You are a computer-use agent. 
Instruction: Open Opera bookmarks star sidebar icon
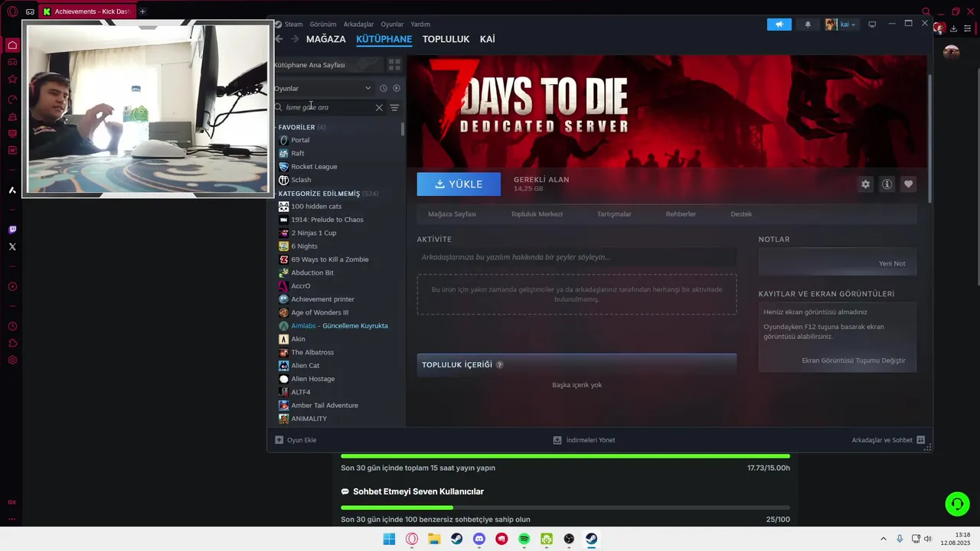pyautogui.click(x=12, y=79)
